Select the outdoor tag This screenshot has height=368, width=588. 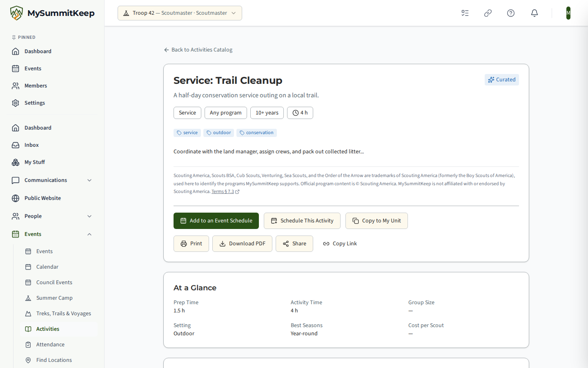tap(218, 133)
